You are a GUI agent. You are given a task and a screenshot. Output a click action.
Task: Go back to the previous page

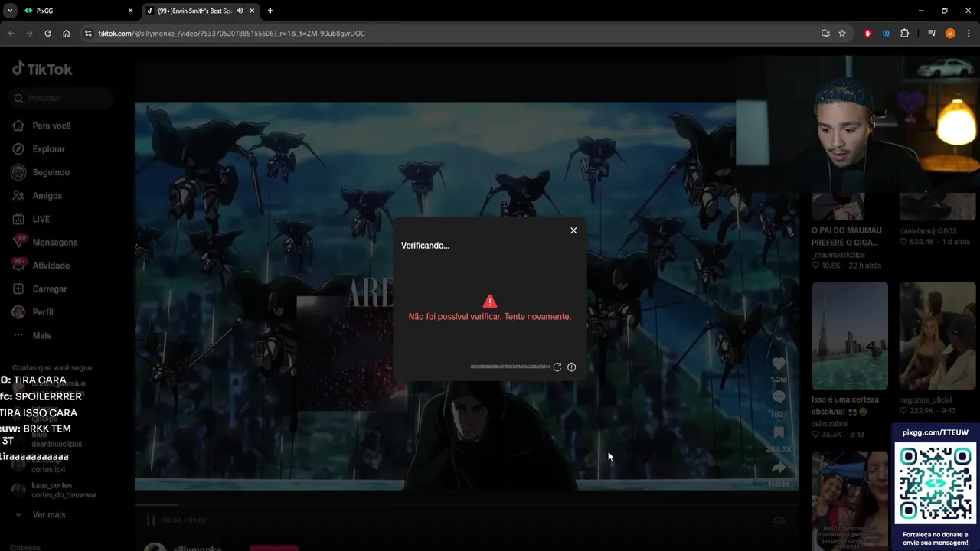[x=11, y=34]
